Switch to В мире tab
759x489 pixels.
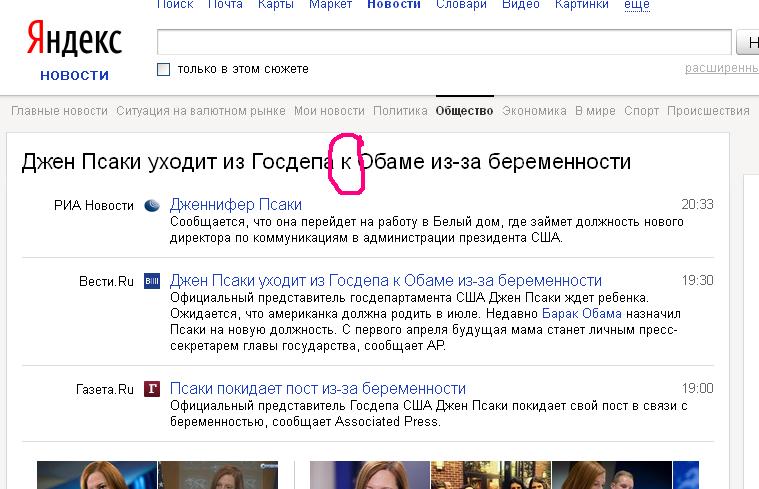[595, 111]
